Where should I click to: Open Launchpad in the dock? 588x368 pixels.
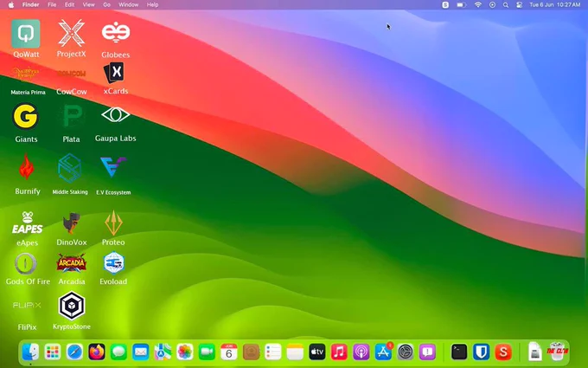53,352
